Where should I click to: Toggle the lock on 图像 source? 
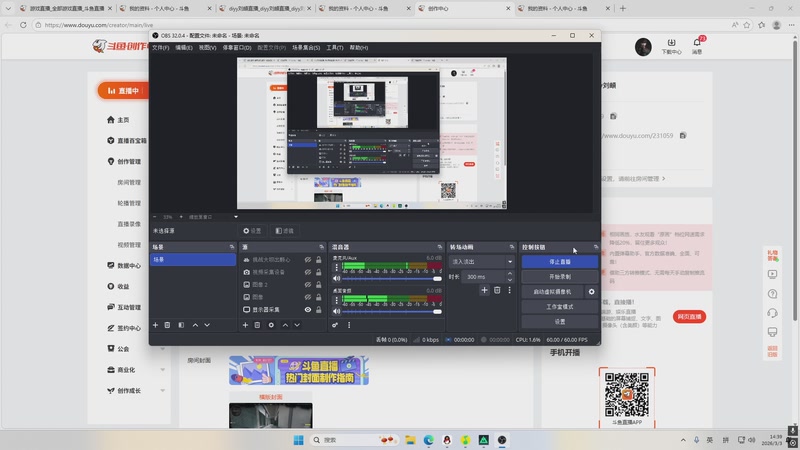point(319,297)
